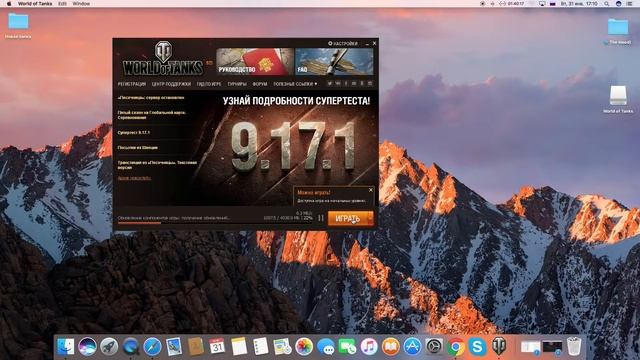Viewport: 640px width, 360px height.
Task: Open Mail from the Dock
Action: coord(174,347)
